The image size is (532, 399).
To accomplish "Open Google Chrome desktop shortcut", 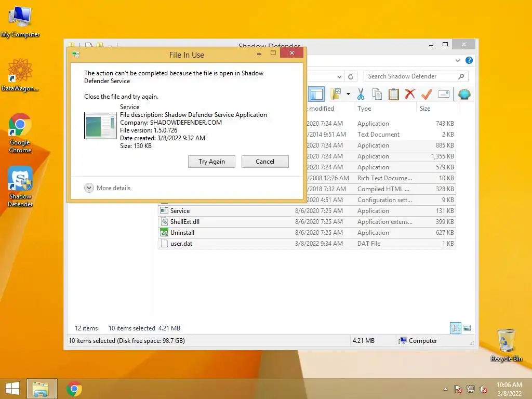I will (x=20, y=132).
